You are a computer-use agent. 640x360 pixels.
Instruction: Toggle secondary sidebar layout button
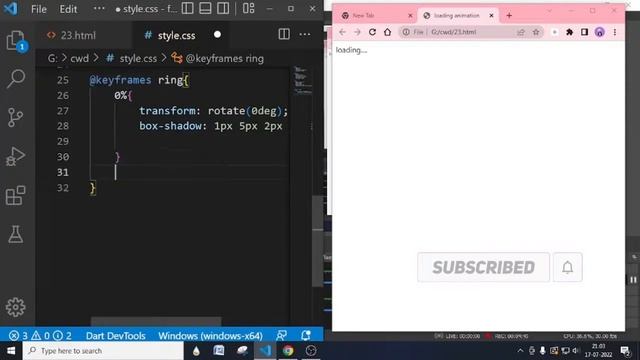pos(223,8)
